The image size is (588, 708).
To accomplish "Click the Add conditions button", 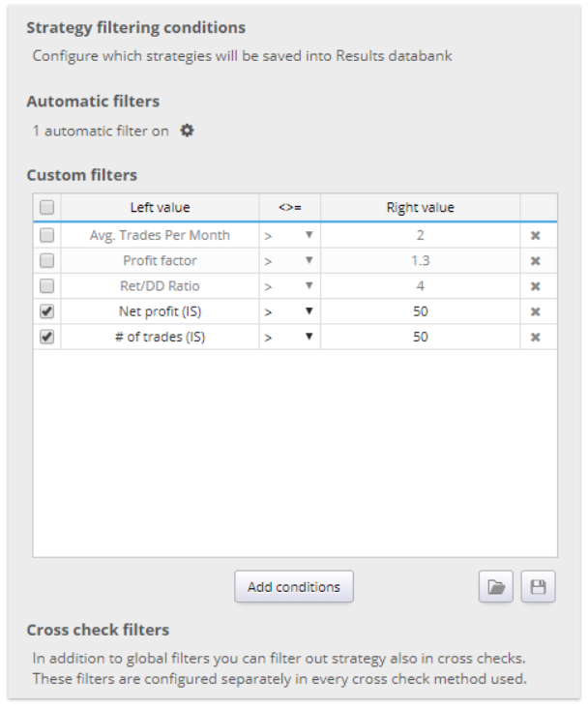I will pos(294,586).
